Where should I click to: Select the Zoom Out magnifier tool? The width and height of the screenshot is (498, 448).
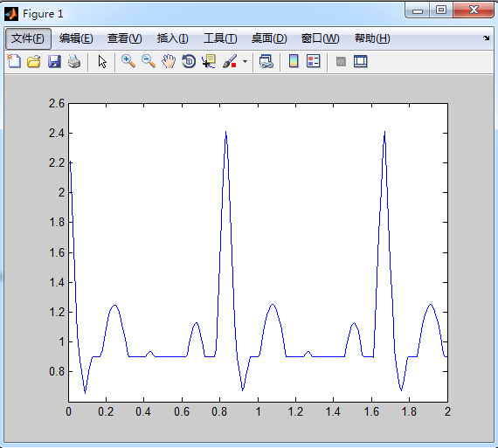[149, 61]
